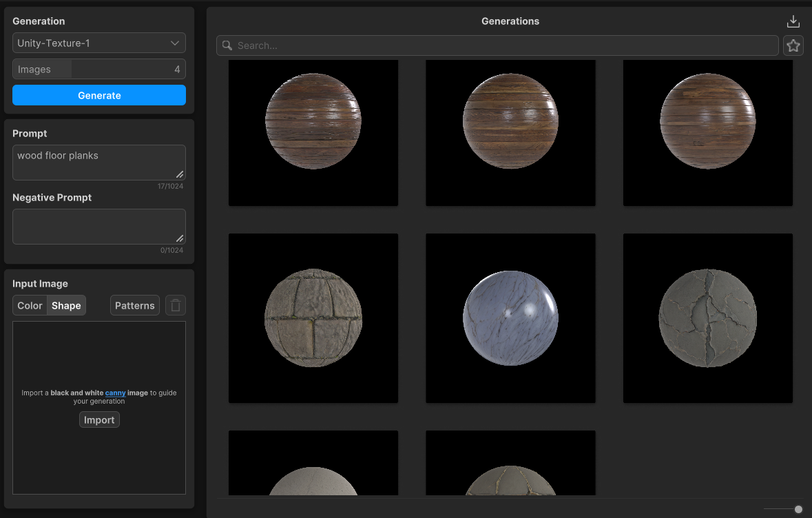Click into the Prompt text box

(x=99, y=163)
